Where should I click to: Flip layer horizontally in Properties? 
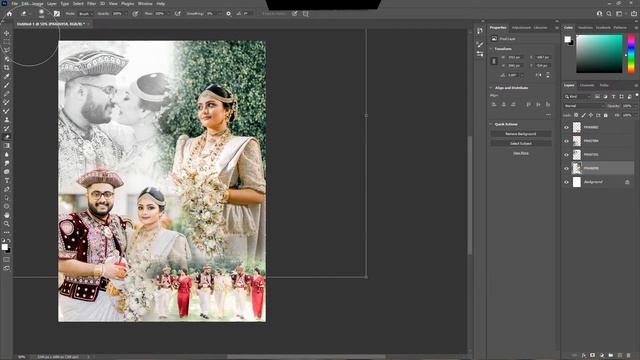coord(539,75)
